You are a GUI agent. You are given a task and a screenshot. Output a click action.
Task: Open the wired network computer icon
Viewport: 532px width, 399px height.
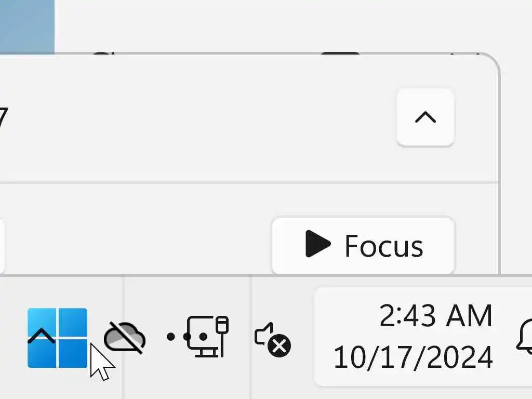click(x=208, y=337)
